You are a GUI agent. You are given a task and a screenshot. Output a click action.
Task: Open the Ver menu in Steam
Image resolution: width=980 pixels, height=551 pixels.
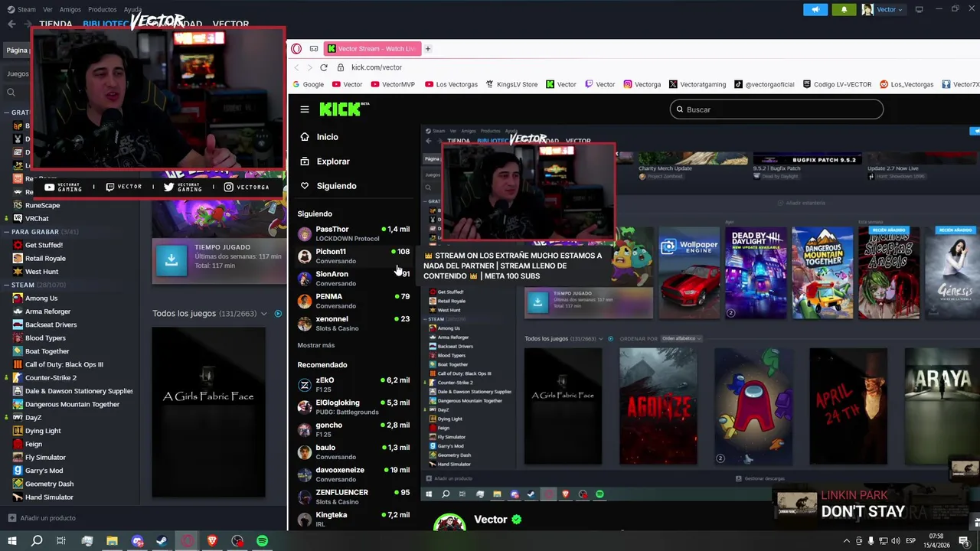pyautogui.click(x=47, y=9)
